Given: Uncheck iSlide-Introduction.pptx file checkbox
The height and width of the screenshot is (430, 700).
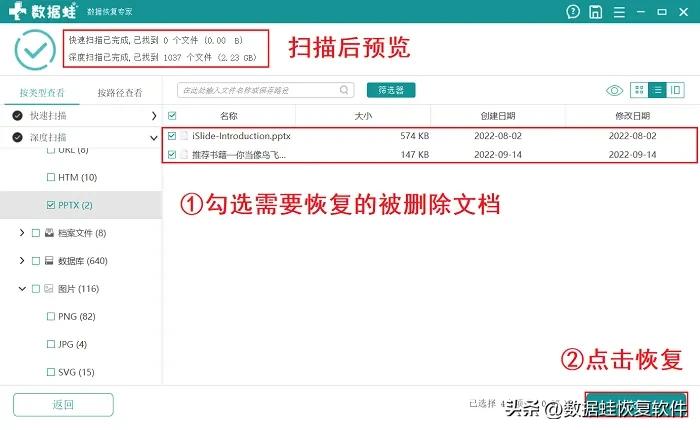Looking at the screenshot, I should (x=172, y=136).
